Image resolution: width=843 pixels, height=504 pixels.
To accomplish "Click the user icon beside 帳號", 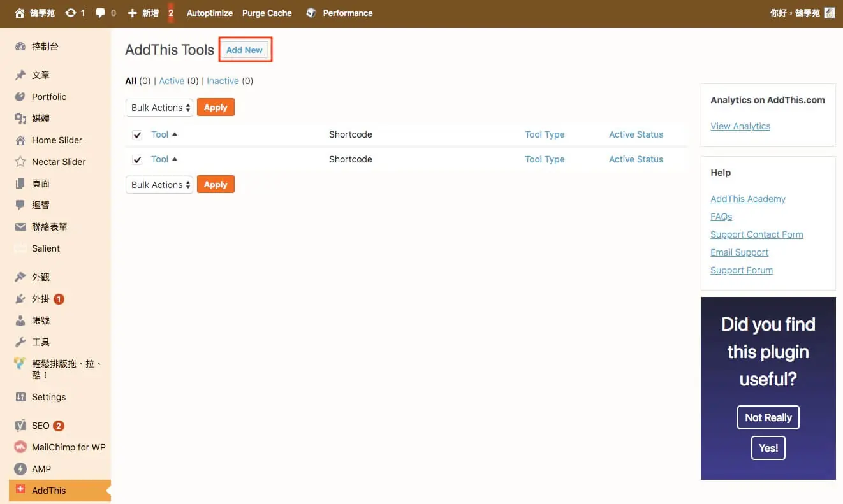I will click(20, 320).
